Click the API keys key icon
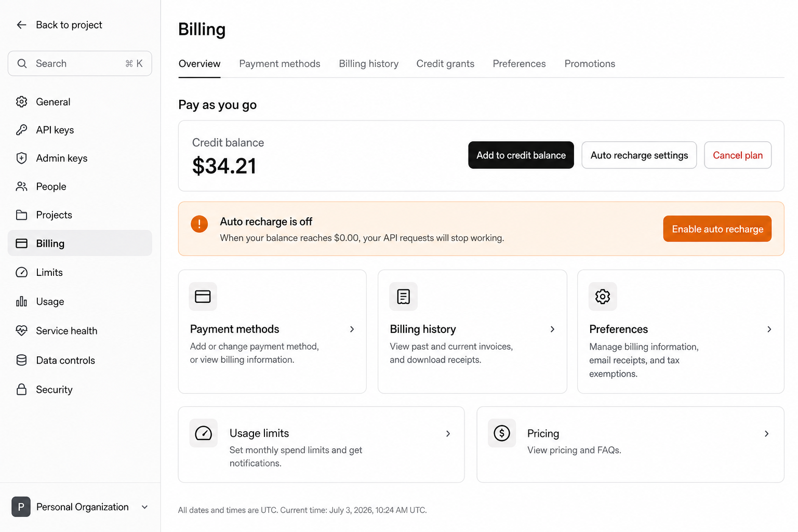Screen dimensions: 798x532 [x=21, y=130]
